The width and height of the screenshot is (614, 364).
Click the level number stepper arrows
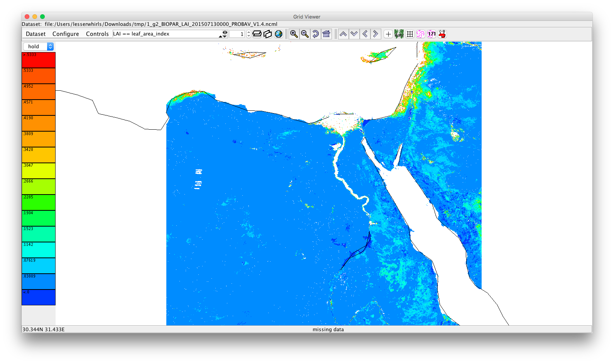(x=249, y=34)
